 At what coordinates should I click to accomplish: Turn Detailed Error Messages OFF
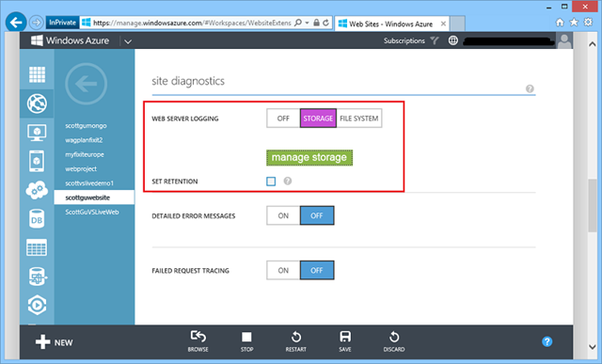[x=317, y=215]
